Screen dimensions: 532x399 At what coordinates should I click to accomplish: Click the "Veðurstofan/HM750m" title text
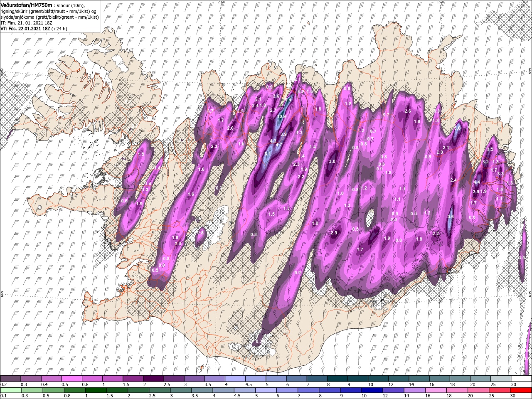(x=26, y=5)
